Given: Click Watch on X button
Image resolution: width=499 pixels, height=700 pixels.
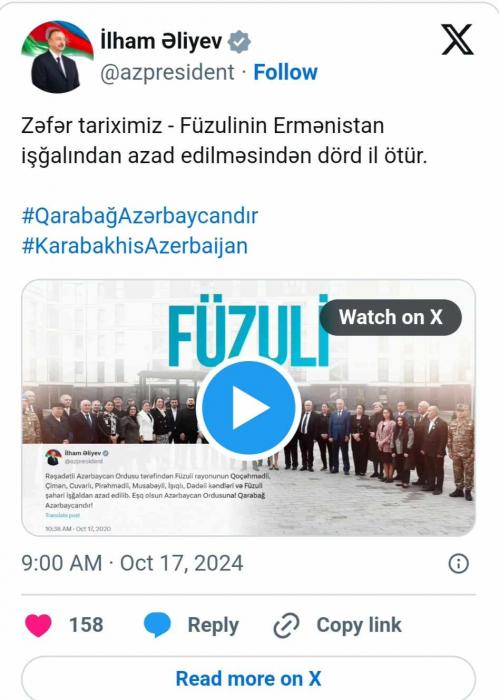Looking at the screenshot, I should pos(391,317).
